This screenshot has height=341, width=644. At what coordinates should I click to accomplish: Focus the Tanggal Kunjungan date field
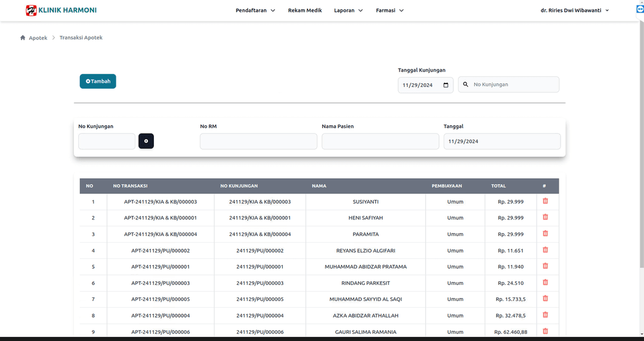426,85
